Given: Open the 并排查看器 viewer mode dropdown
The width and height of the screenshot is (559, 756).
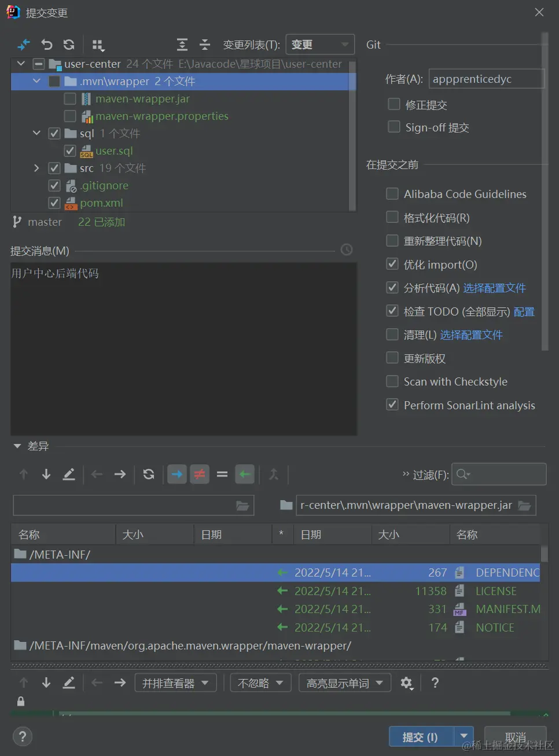Looking at the screenshot, I should [176, 683].
